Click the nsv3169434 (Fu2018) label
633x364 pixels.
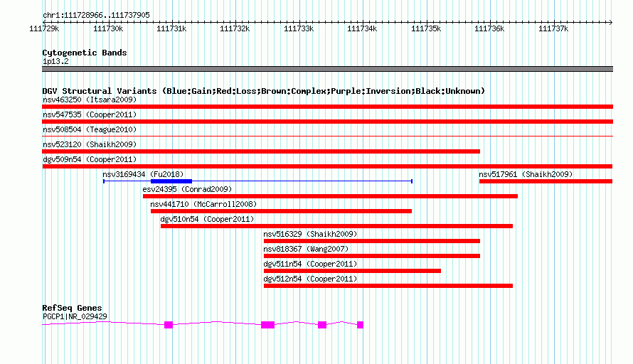pyautogui.click(x=143, y=174)
